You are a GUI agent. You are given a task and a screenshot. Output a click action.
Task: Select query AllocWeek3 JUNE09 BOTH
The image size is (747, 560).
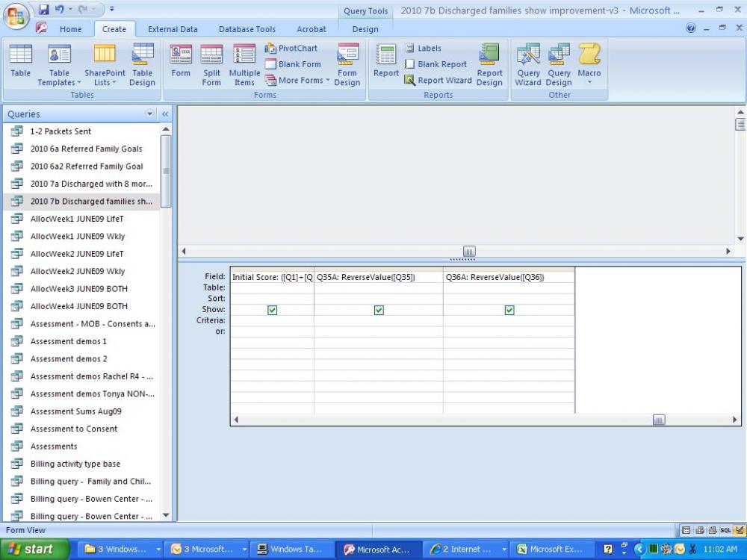tap(81, 288)
